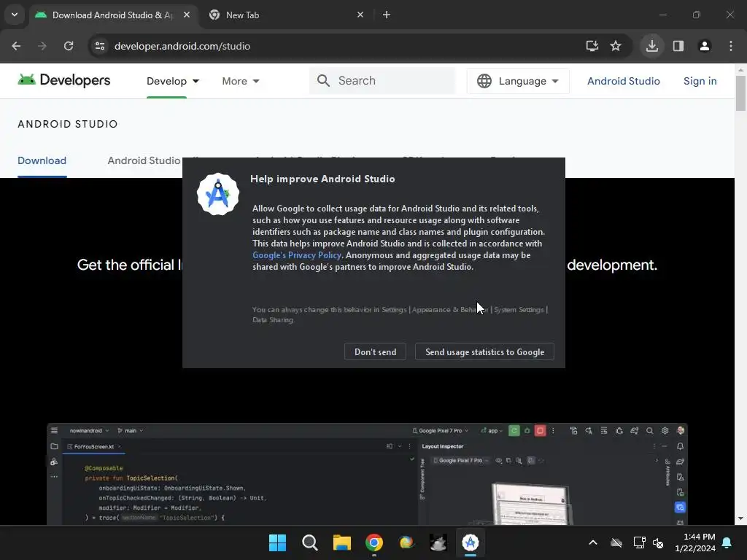The image size is (747, 560).
Task: Open tab search dropdown arrow
Action: pyautogui.click(x=15, y=15)
